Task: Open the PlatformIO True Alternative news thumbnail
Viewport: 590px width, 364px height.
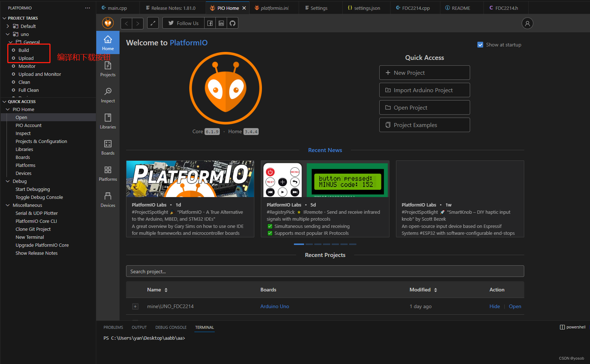Action: [190, 179]
